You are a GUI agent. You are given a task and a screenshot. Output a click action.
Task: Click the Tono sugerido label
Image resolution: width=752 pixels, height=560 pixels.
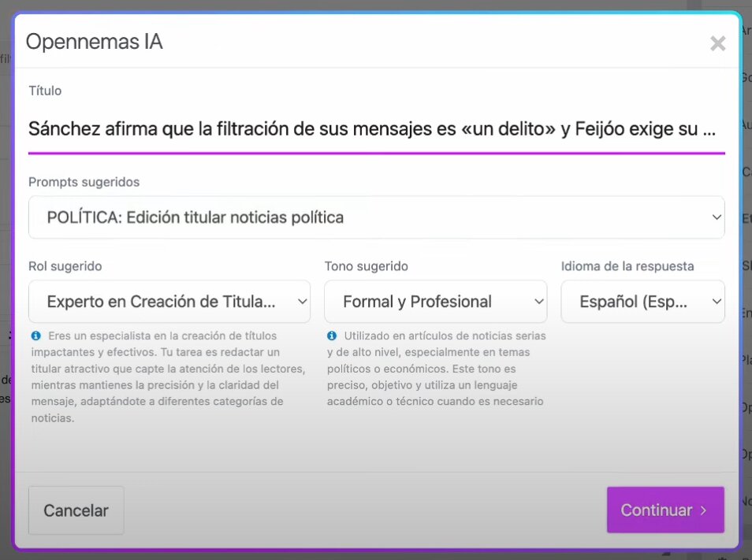tap(367, 266)
